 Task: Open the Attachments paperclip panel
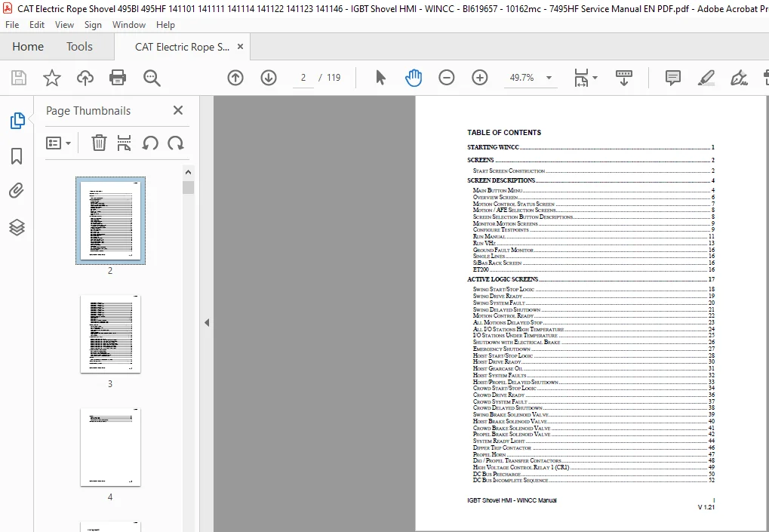pos(17,191)
